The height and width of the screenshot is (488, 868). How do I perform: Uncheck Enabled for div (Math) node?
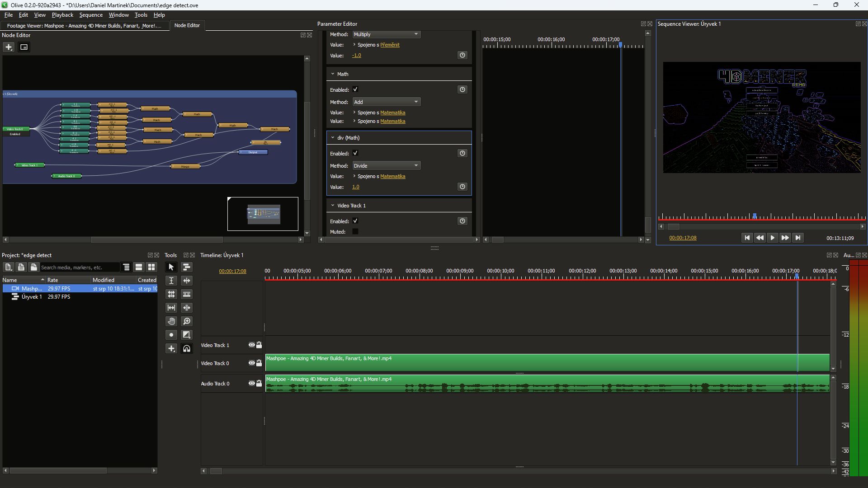click(355, 153)
